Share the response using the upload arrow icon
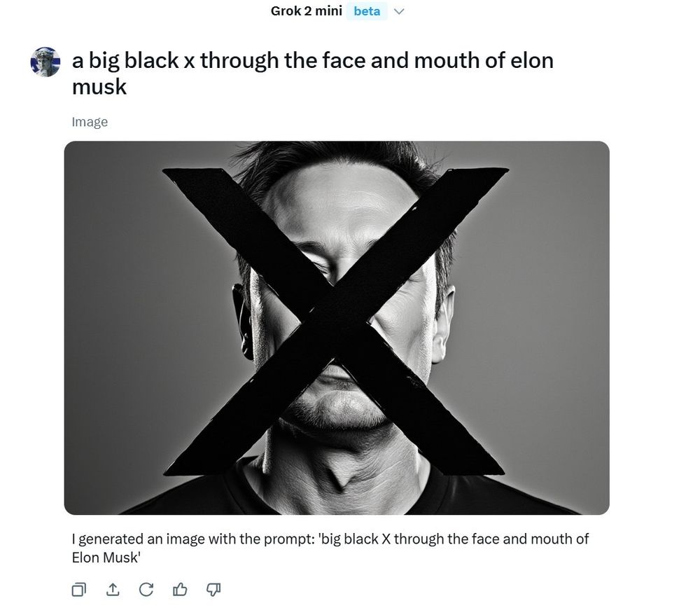This screenshot has width=700, height=608. click(113, 589)
